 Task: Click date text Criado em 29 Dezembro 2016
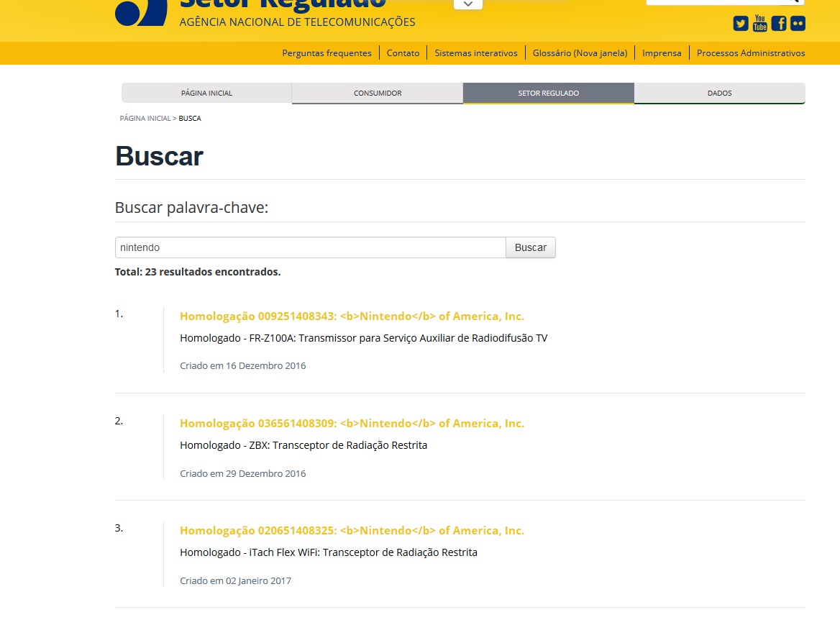[x=242, y=474]
